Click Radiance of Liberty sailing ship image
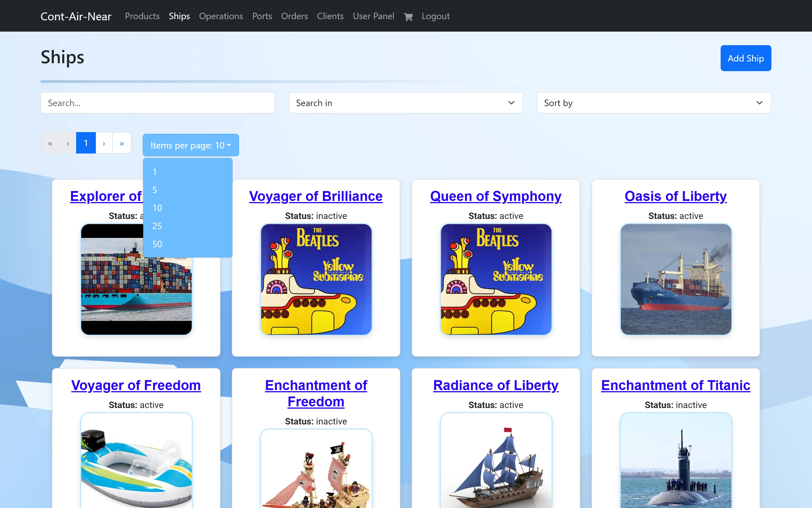This screenshot has height=508, width=812. point(496,460)
